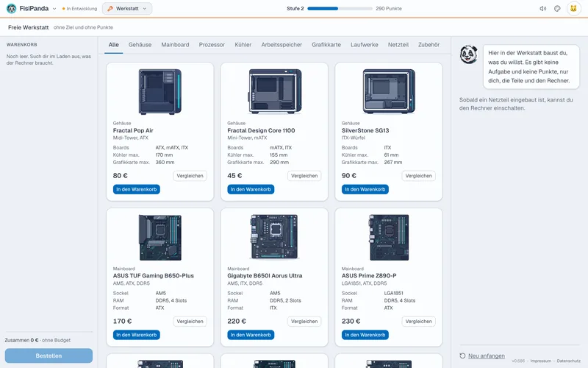Click the panda mascot avatar in chat
This screenshot has width=588, height=368.
469,54
